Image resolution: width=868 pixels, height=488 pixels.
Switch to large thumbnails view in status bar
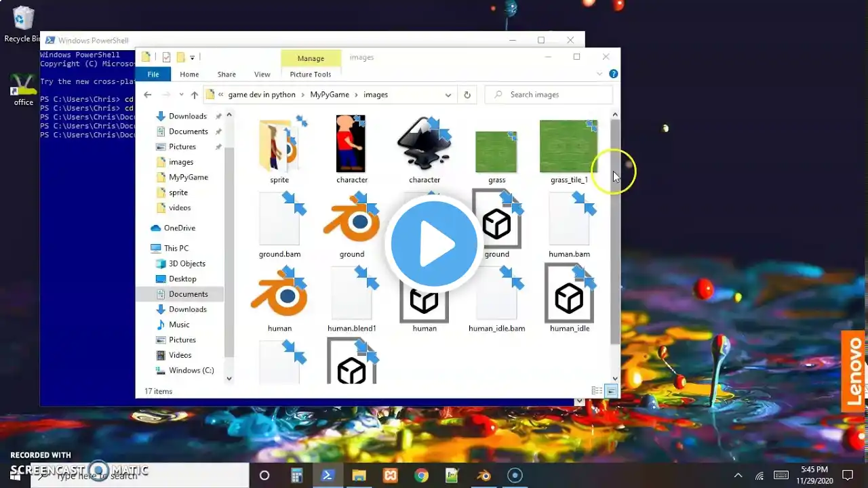(611, 391)
